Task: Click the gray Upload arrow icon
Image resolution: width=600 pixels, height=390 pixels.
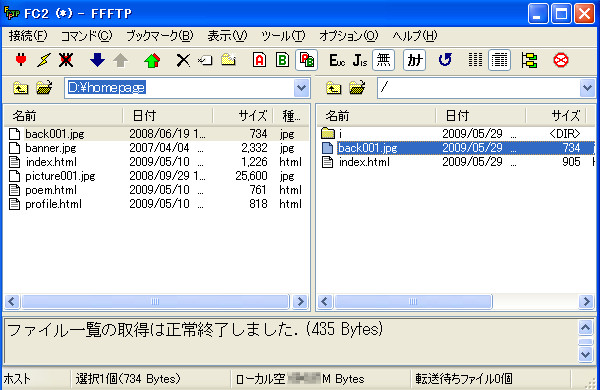Action: (x=121, y=60)
